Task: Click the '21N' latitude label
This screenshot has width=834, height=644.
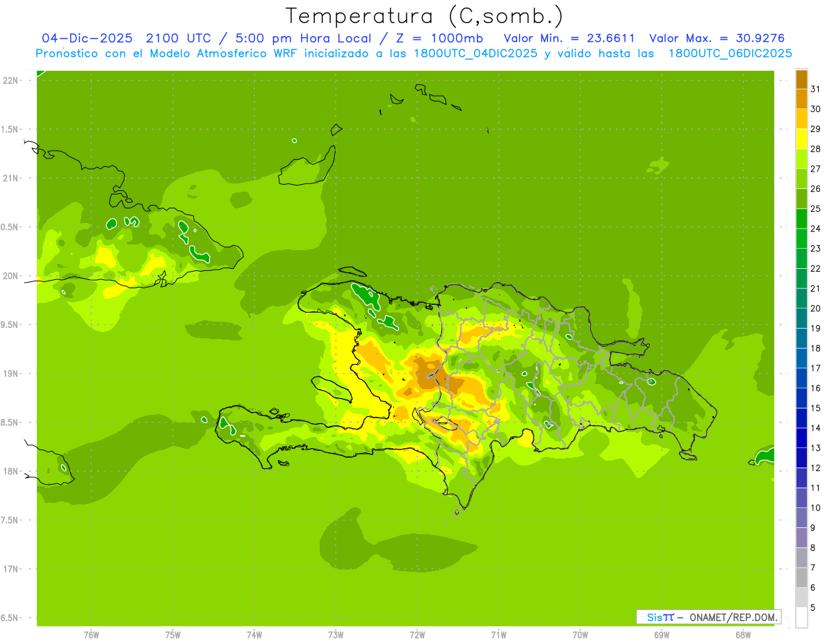Action: coord(10,179)
